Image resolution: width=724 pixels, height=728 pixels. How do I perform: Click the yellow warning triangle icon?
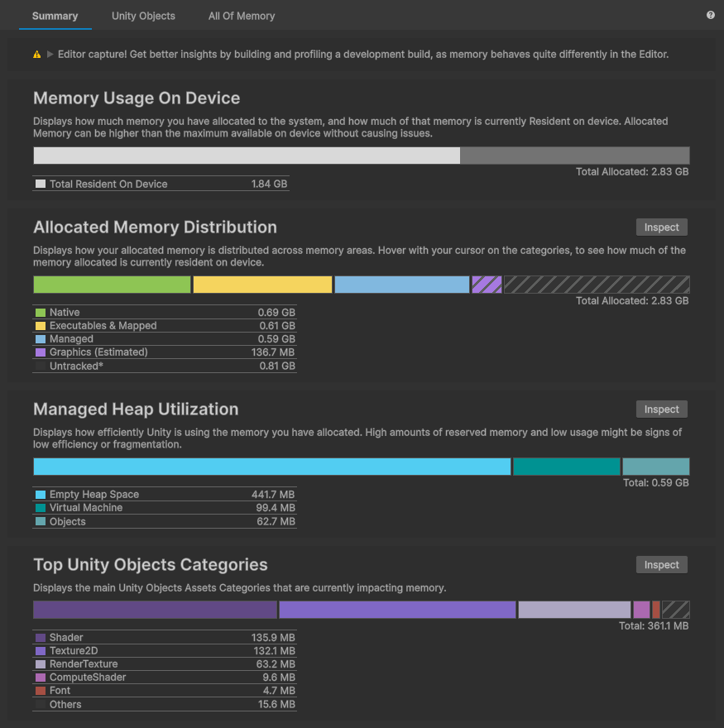click(x=37, y=55)
